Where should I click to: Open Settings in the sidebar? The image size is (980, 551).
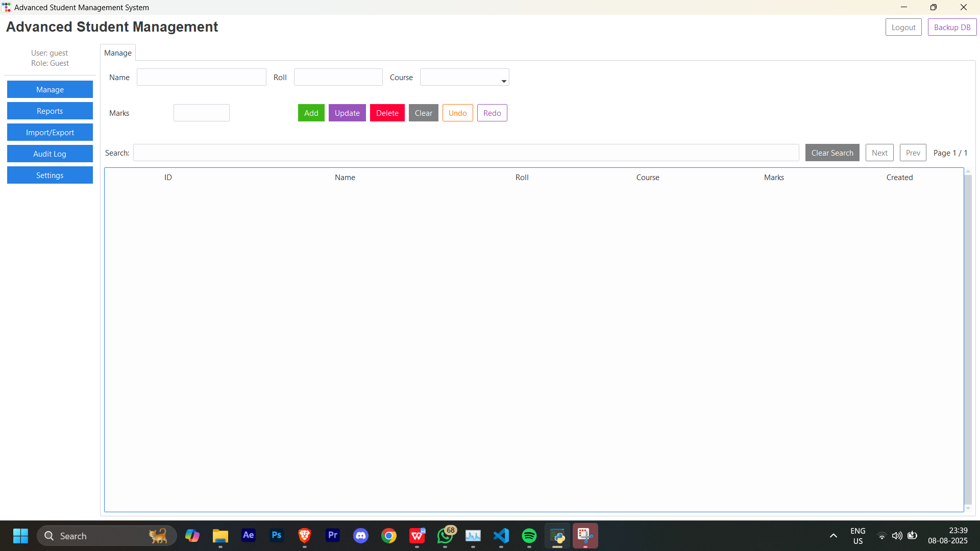coord(50,175)
